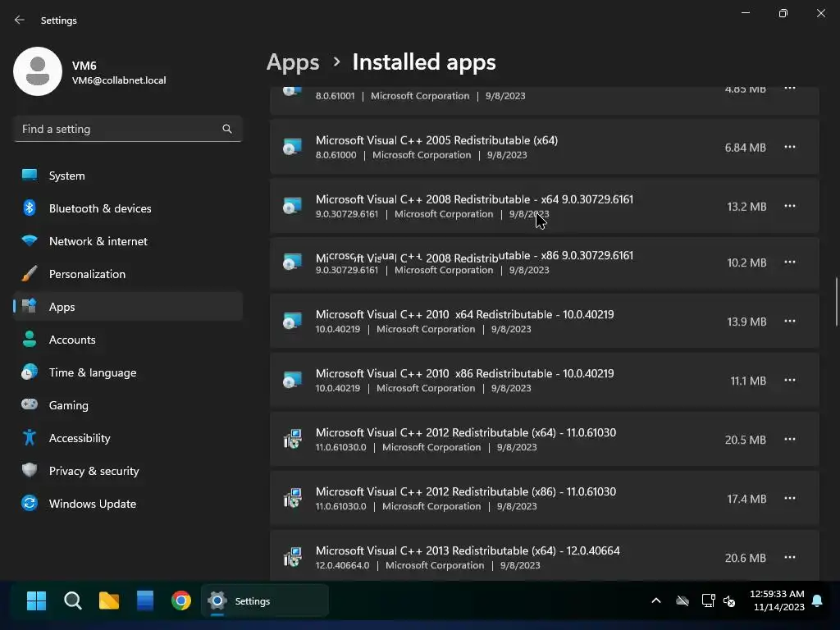
Task: Click the Privacy & security shield icon
Action: [30, 471]
